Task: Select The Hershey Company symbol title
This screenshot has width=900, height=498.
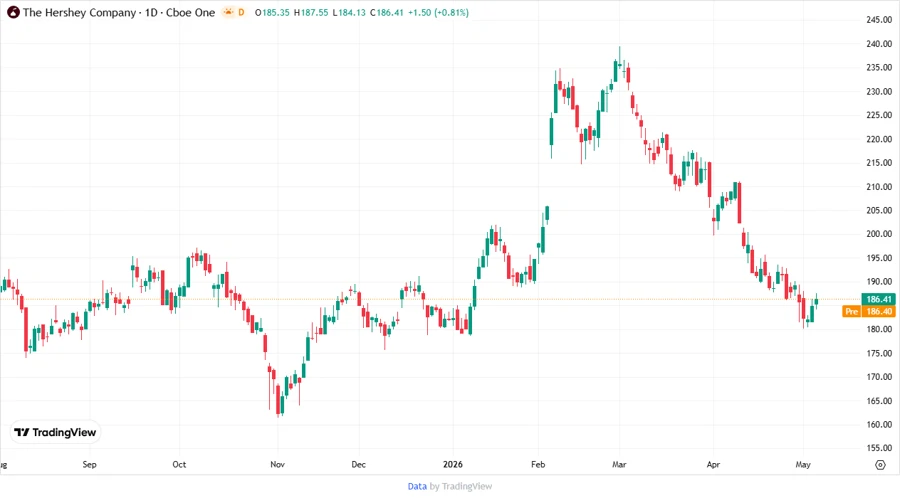Action: pyautogui.click(x=79, y=12)
